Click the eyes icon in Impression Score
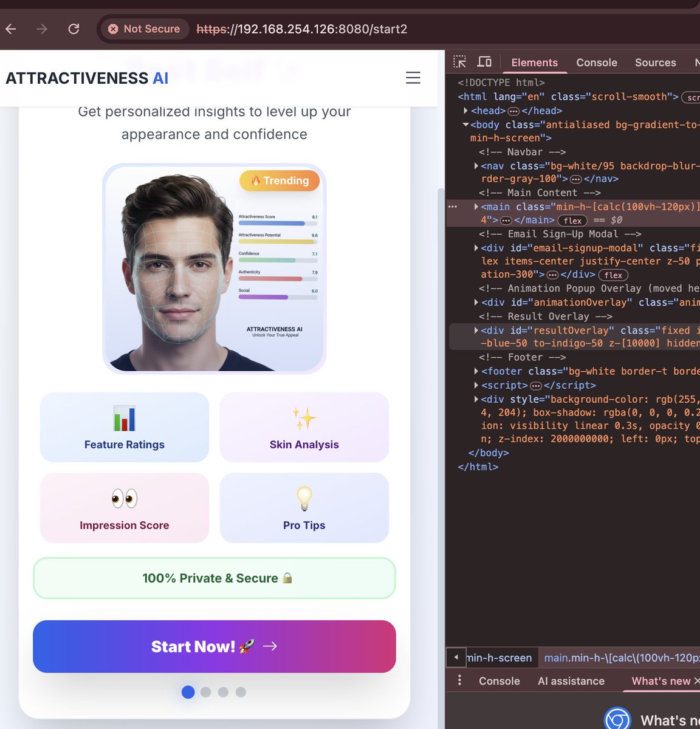This screenshot has width=700, height=729. point(125,499)
